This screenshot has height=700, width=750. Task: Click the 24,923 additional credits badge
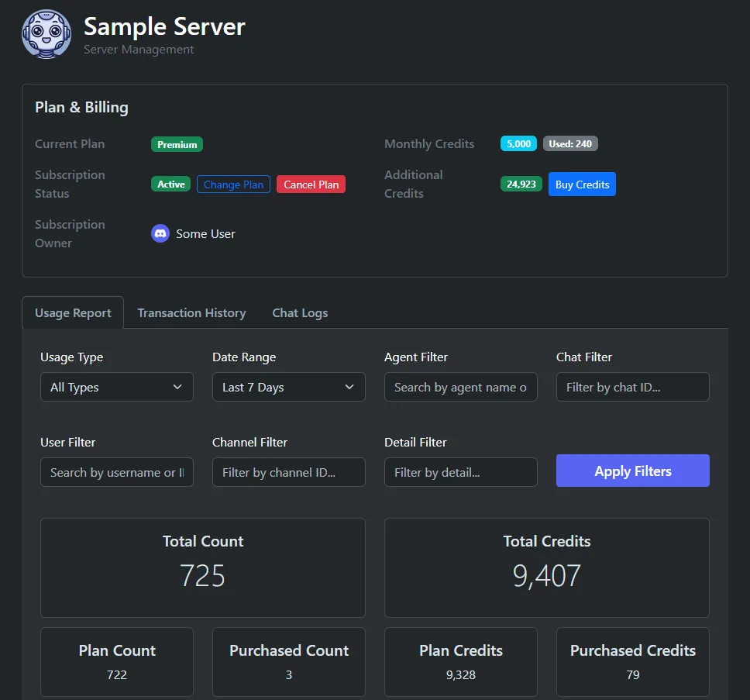point(521,184)
